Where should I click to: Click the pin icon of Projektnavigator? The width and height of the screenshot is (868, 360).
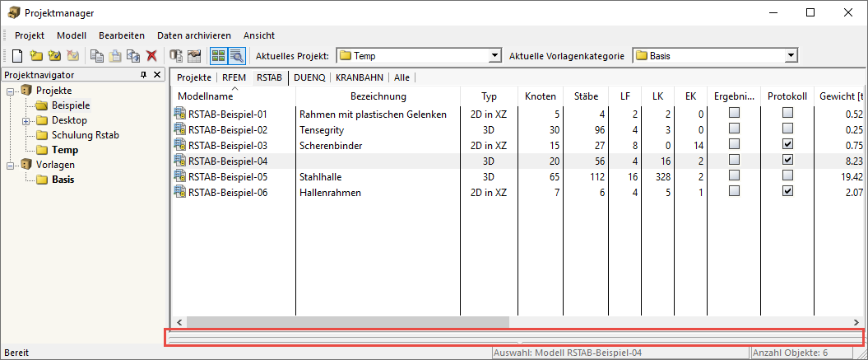[144, 75]
